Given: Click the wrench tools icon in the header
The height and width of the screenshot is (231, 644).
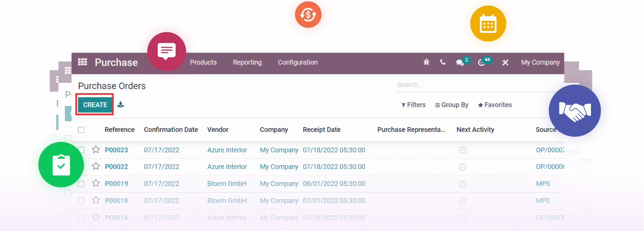Looking at the screenshot, I should pos(505,62).
